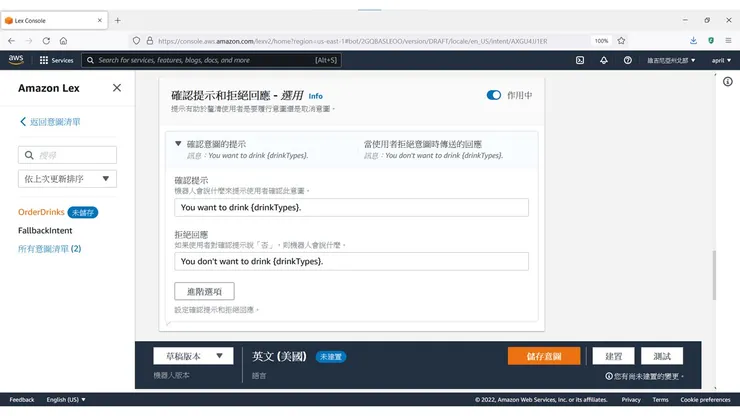Screen dimensions: 740x416
Task: Click the browser back arrow
Action: click(11, 41)
